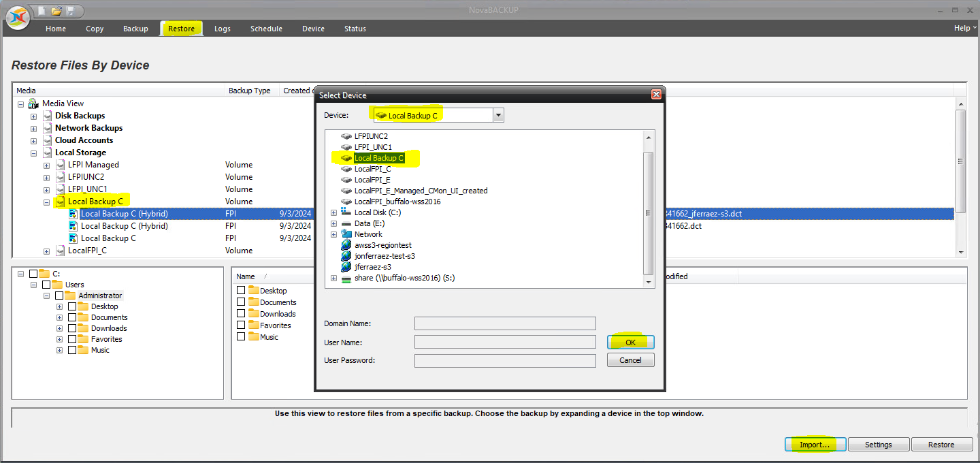This screenshot has width=980, height=463.
Task: Click the Data (E:) drive icon
Action: click(346, 223)
